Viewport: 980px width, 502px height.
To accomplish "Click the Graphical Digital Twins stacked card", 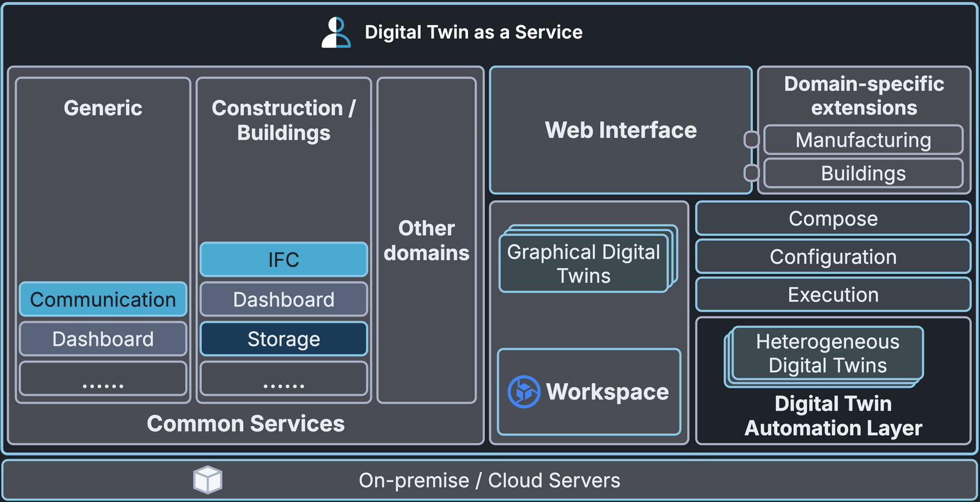I will click(588, 259).
